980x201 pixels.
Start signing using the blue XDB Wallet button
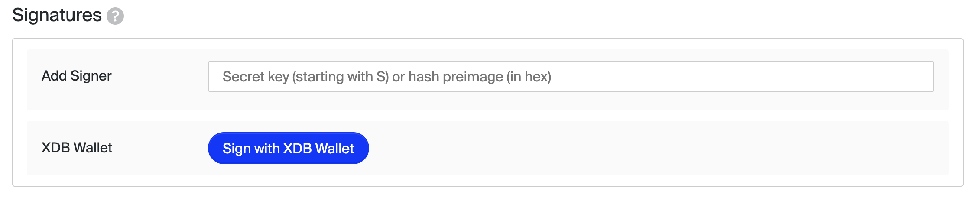[288, 148]
